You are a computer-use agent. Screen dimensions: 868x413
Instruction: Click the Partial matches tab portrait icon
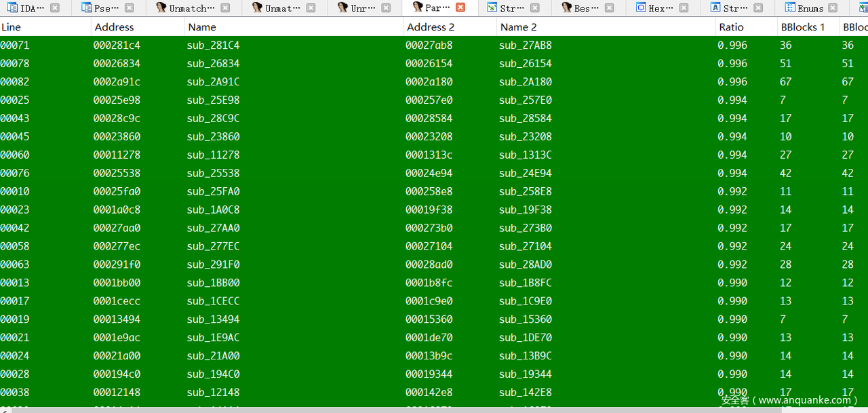click(418, 8)
